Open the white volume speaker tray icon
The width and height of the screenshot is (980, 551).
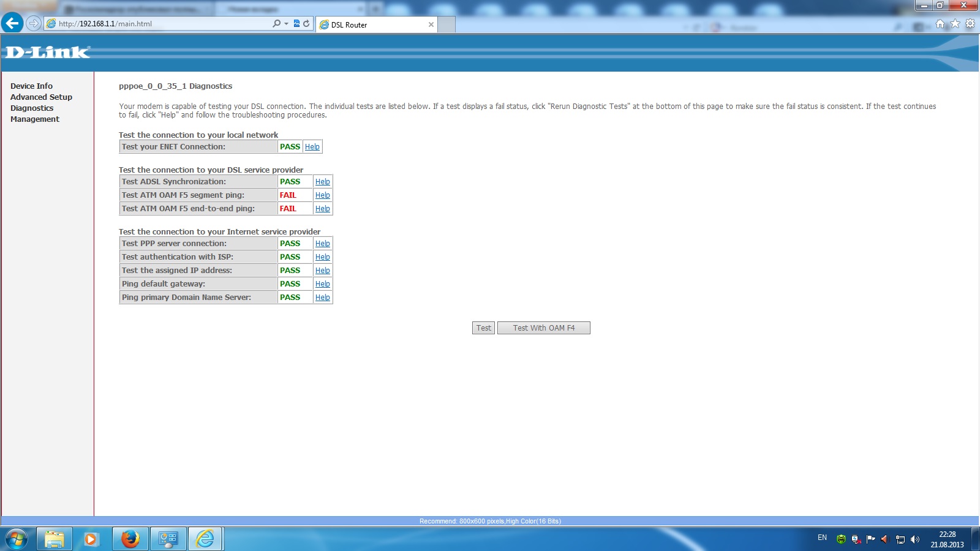pos(915,539)
